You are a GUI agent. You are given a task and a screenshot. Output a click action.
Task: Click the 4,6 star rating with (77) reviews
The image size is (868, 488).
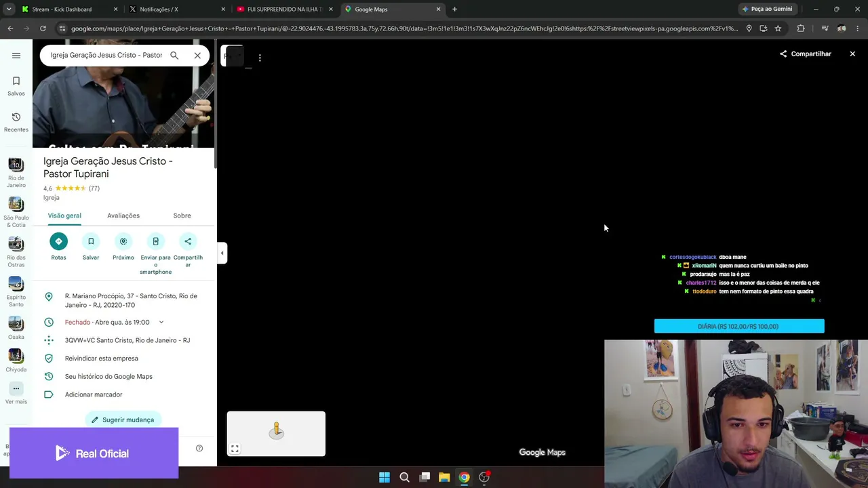[x=71, y=188]
